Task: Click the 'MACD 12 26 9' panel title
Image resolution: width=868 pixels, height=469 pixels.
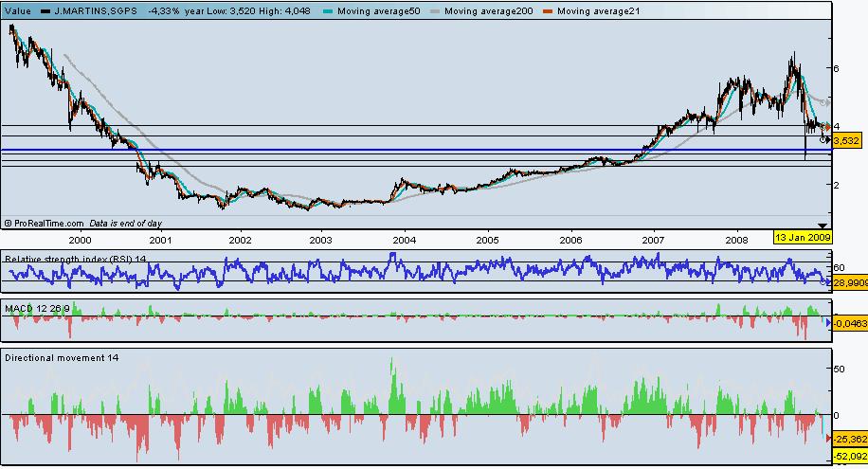Action: 38,308
